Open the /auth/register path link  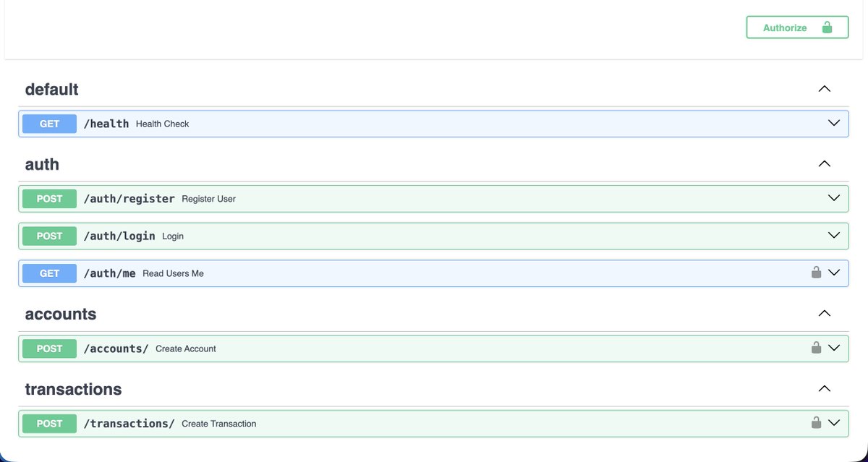pos(129,199)
